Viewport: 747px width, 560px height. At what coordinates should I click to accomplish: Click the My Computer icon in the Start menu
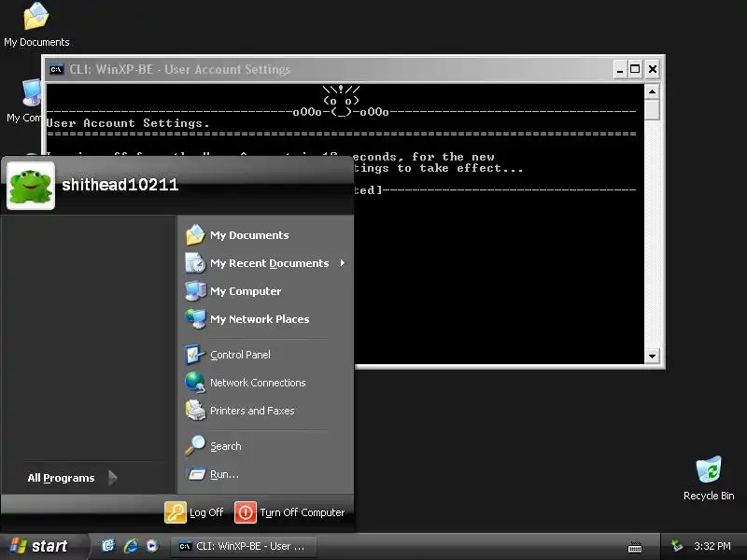[195, 291]
